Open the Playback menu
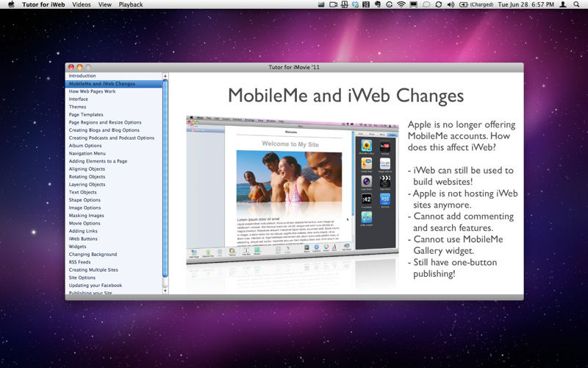Viewport: 588px width, 368px height. pyautogui.click(x=131, y=4)
